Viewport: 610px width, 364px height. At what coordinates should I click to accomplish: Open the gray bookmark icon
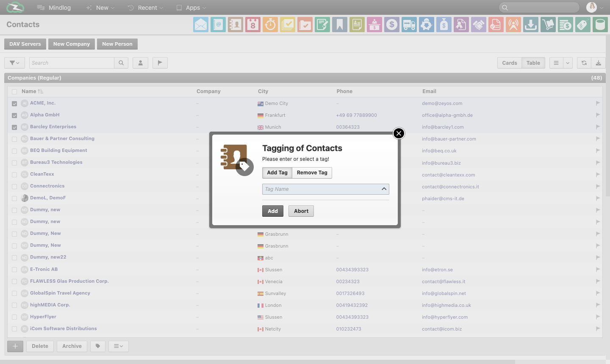coord(340,25)
